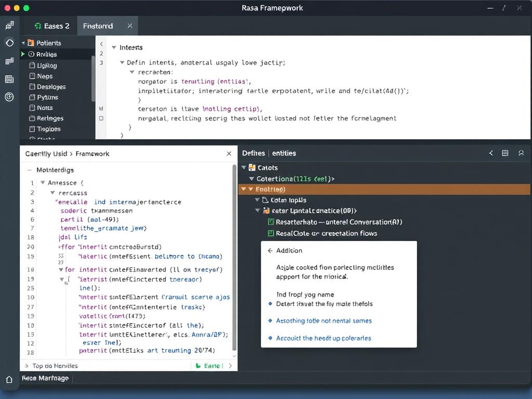Fold the recracten code block
Viewport: 532px width, 399px height.
132,72
